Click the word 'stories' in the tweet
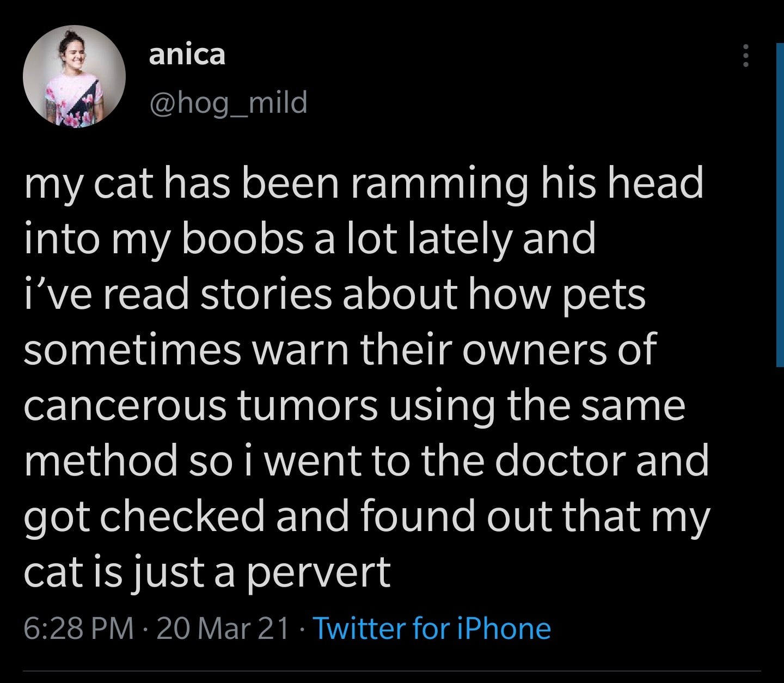Viewport: 784px width, 683px height. tap(266, 294)
